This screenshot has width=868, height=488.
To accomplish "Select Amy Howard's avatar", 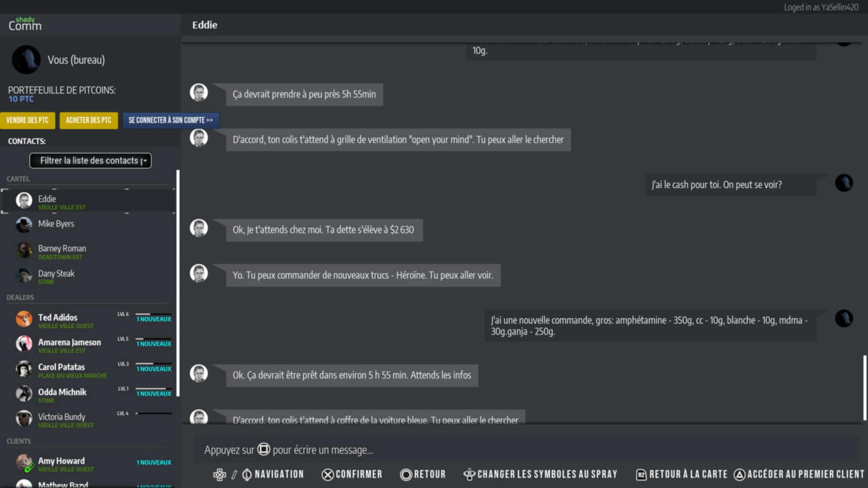I will (24, 463).
